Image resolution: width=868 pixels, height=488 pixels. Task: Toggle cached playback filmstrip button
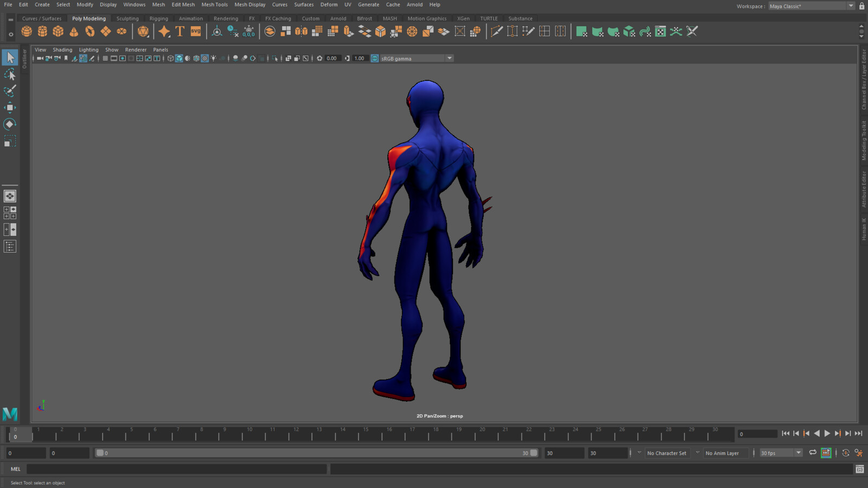[826, 453]
